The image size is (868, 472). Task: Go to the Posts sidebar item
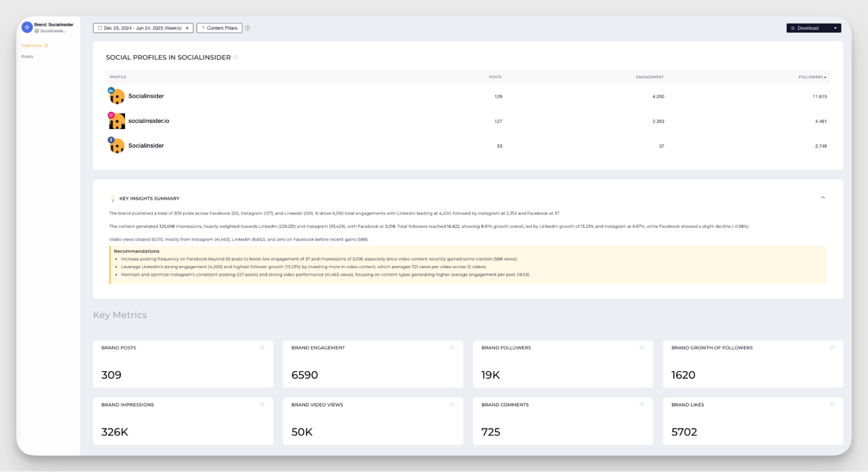27,57
